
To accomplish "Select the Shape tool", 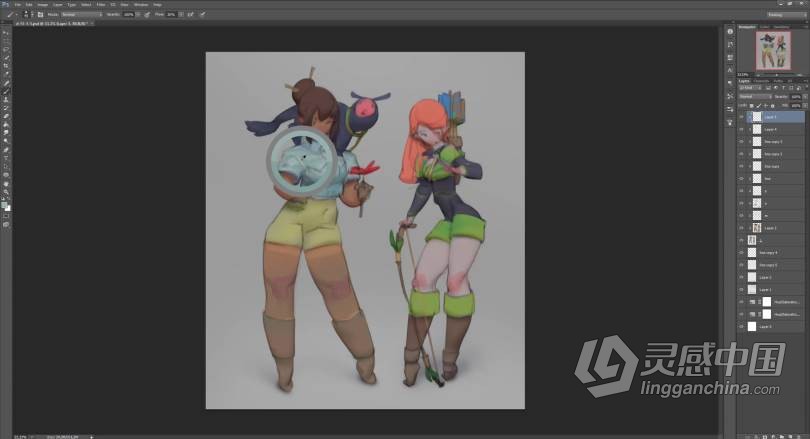I will pos(6,175).
